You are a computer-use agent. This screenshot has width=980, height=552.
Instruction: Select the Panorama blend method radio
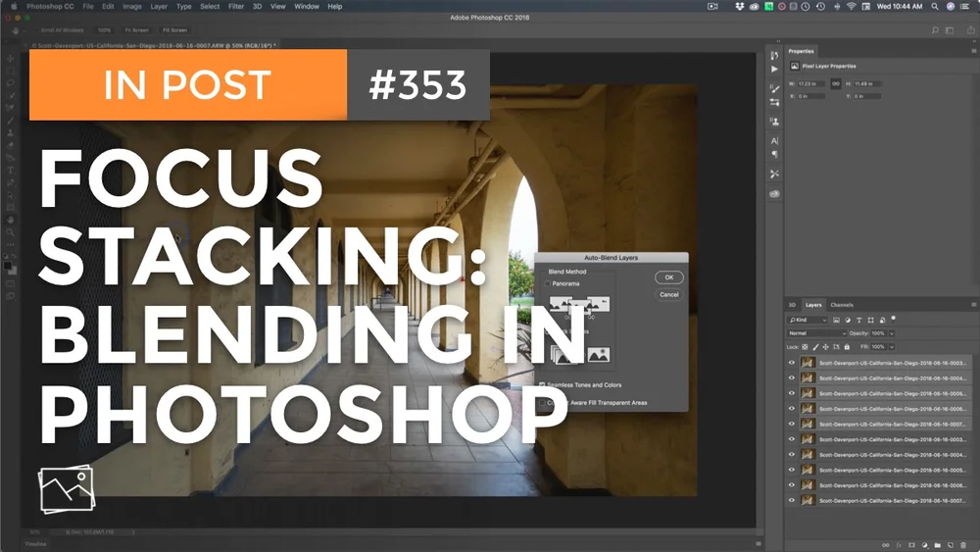548,283
